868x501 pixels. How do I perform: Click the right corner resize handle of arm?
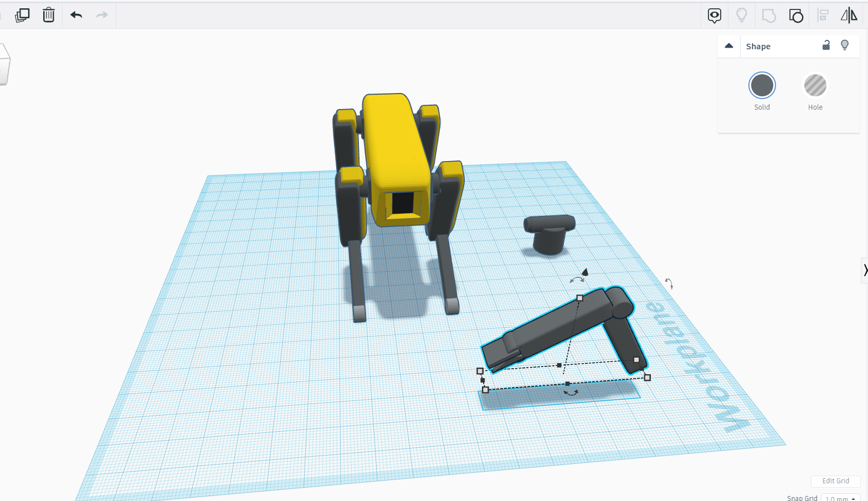(648, 378)
